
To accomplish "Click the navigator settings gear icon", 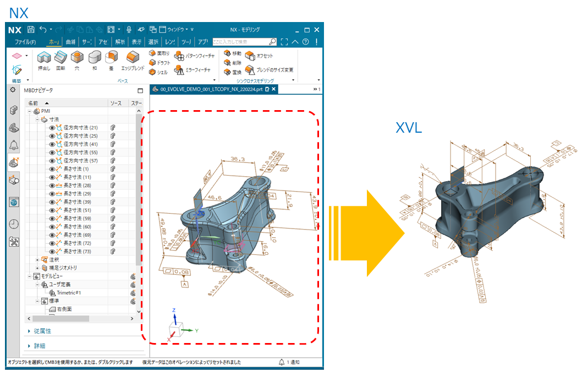I will pos(13,90).
